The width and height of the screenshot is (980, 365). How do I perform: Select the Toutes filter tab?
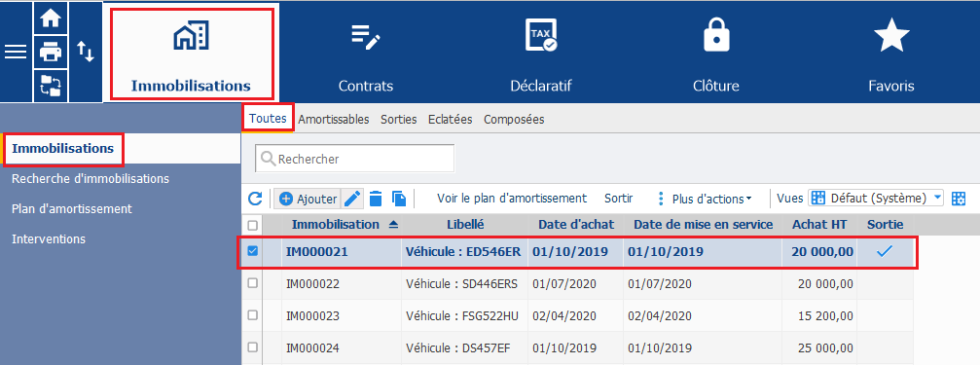click(268, 119)
